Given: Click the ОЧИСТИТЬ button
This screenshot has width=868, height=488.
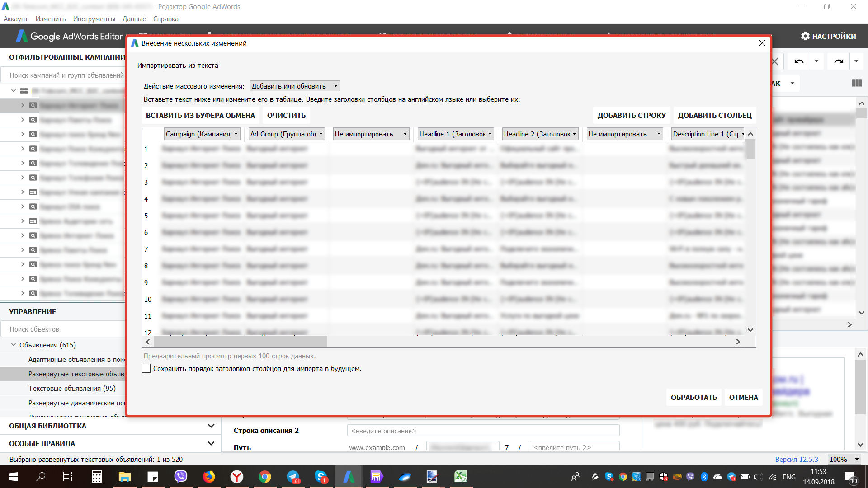Looking at the screenshot, I should [286, 115].
